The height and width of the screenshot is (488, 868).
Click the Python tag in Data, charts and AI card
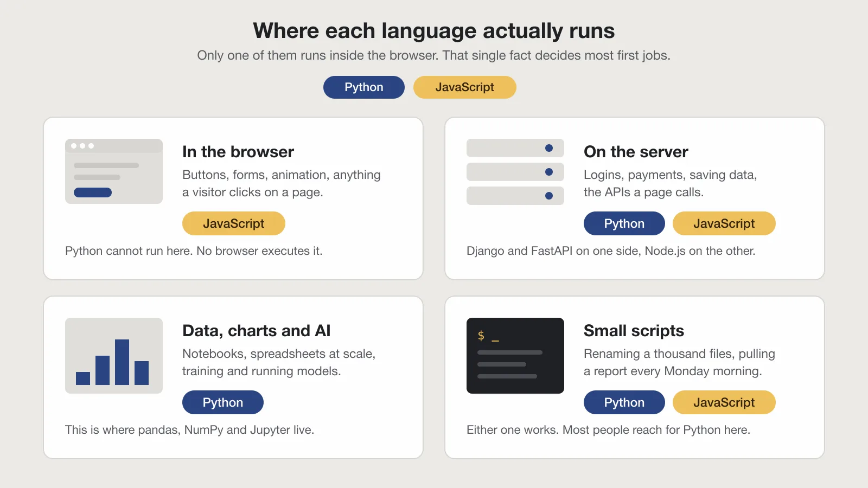click(223, 402)
